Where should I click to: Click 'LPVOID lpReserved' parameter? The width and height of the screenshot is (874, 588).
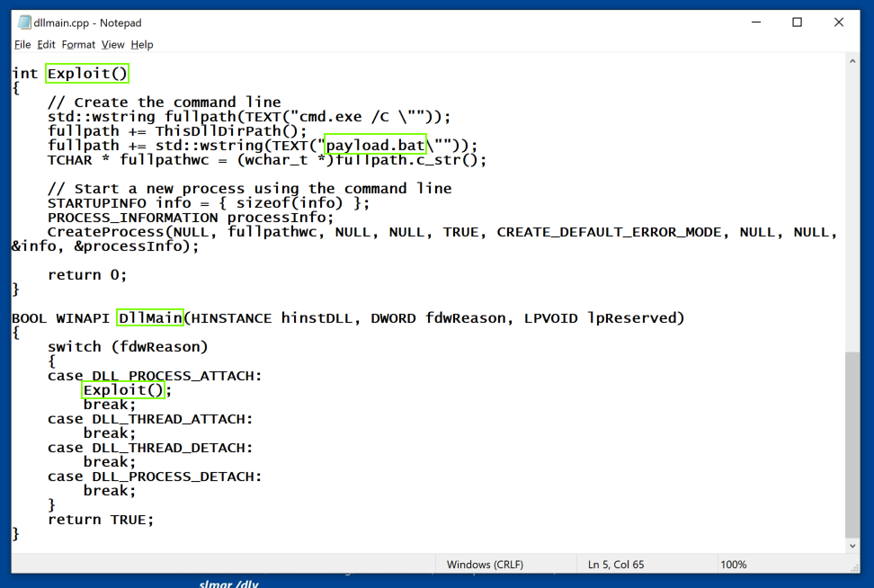599,318
